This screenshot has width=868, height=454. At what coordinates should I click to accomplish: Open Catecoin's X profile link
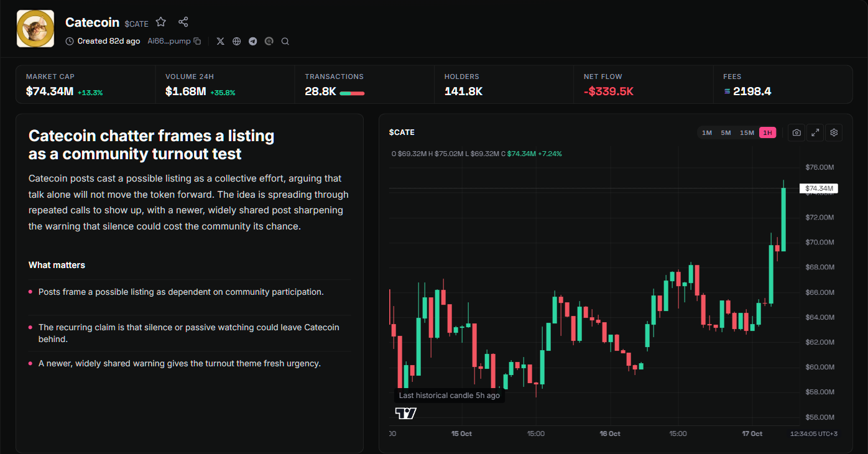pyautogui.click(x=221, y=41)
